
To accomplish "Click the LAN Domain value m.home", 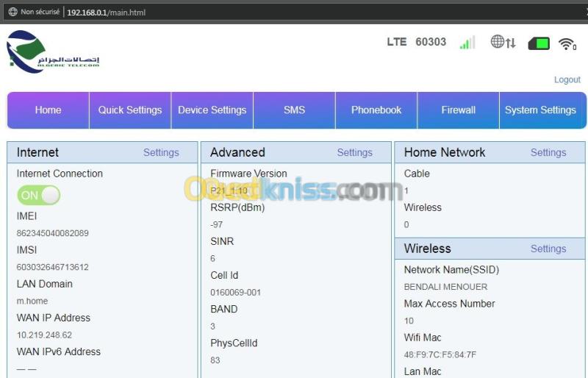I will click(x=32, y=301).
